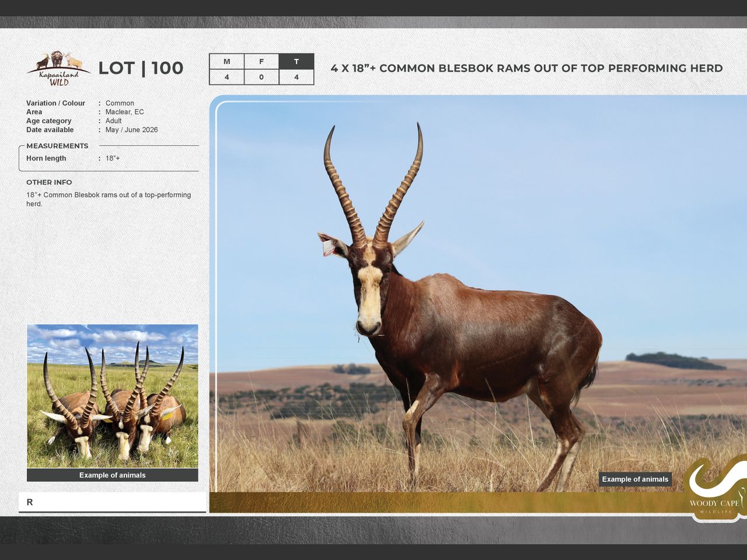Select the F column header

tap(261, 62)
